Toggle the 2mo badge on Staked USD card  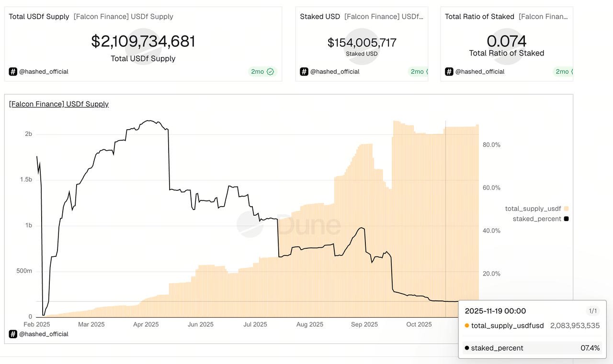point(418,71)
